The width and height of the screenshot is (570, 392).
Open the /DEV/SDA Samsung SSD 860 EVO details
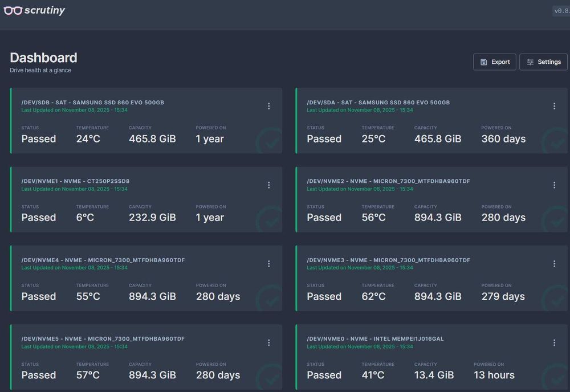click(x=378, y=103)
